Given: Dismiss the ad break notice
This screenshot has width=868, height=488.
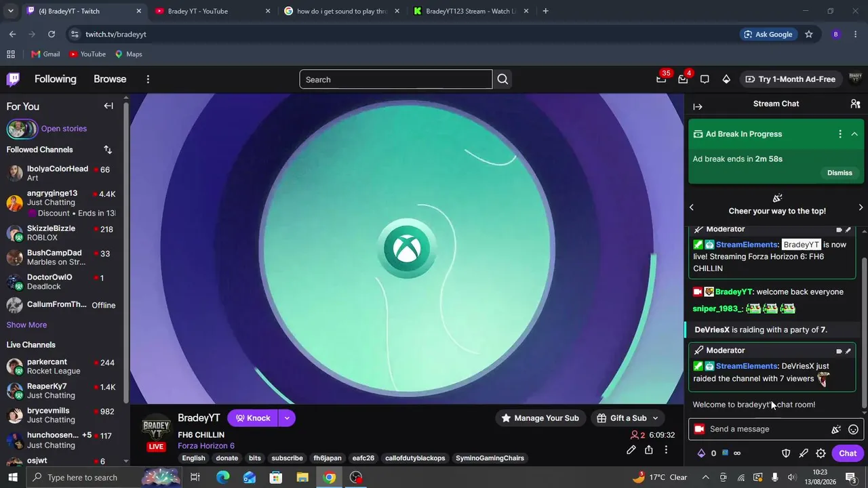Looking at the screenshot, I should pos(840,173).
